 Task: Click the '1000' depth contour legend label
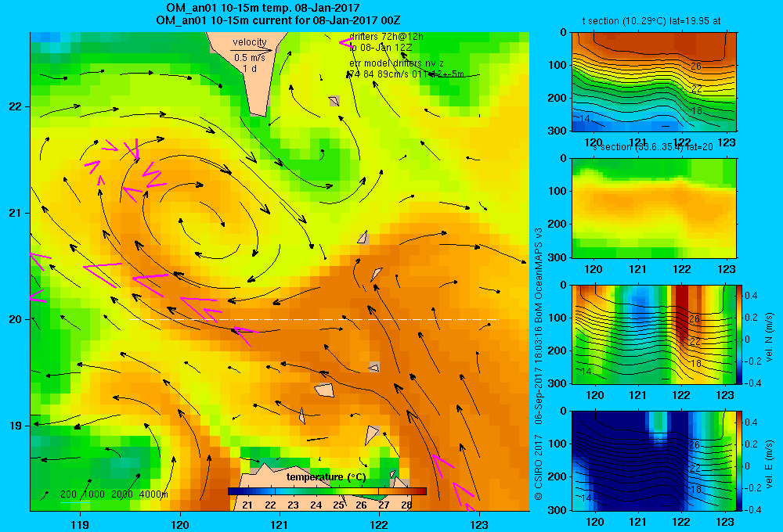tap(94, 494)
